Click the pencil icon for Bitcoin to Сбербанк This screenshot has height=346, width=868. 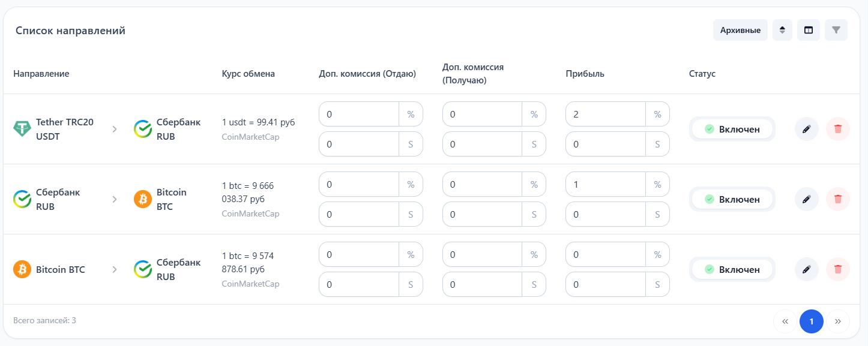[x=806, y=269]
